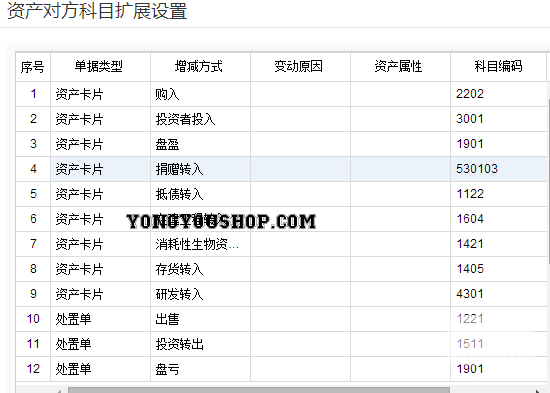This screenshot has width=550, height=393.
Task: Click the 资产属性 column header
Action: click(x=400, y=67)
